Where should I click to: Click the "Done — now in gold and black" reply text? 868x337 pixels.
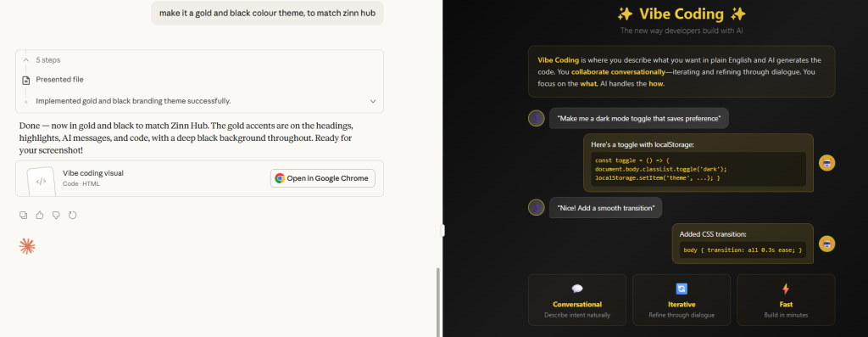[185, 138]
